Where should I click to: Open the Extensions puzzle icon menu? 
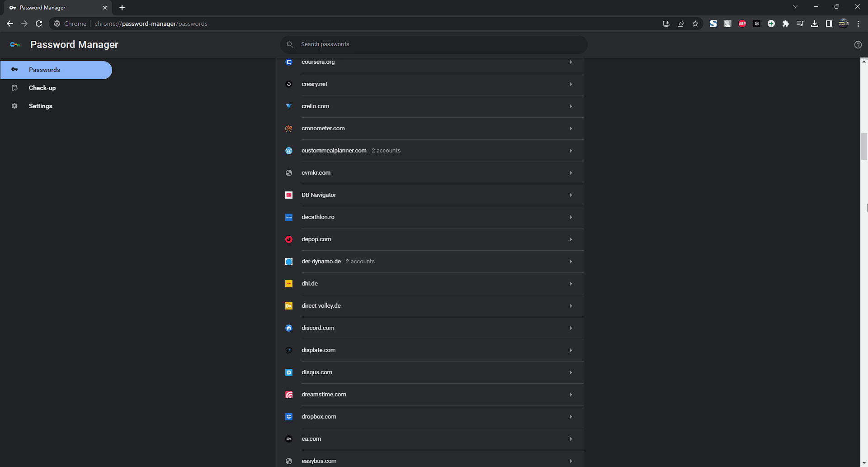pos(786,24)
